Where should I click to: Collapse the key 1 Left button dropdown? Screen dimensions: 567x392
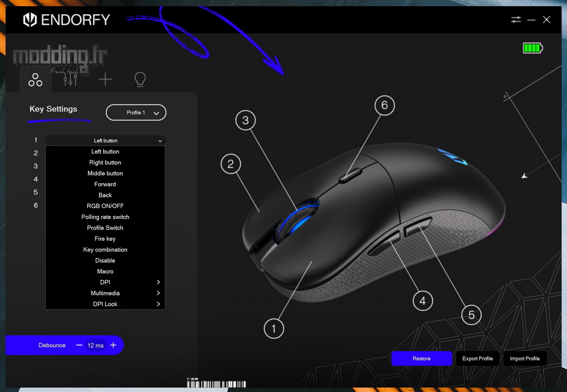pyautogui.click(x=105, y=140)
